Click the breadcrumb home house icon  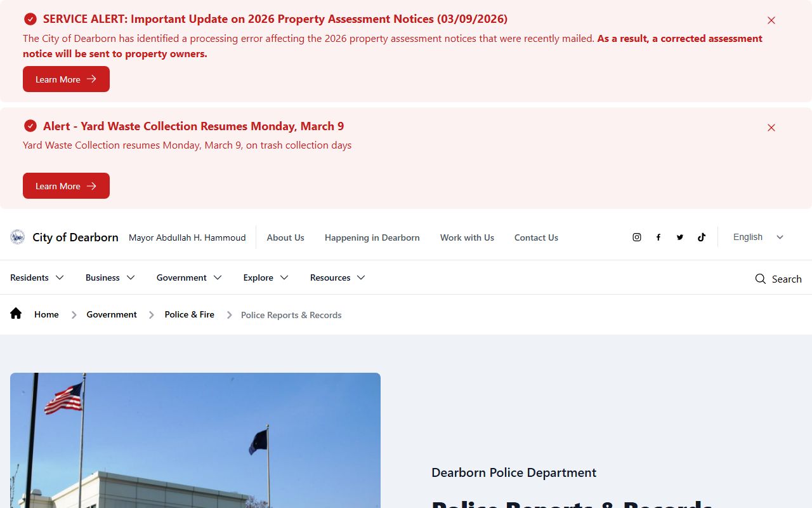click(16, 313)
